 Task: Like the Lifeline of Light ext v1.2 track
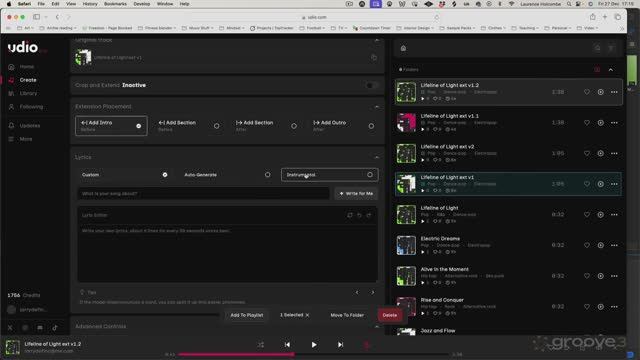tap(587, 92)
